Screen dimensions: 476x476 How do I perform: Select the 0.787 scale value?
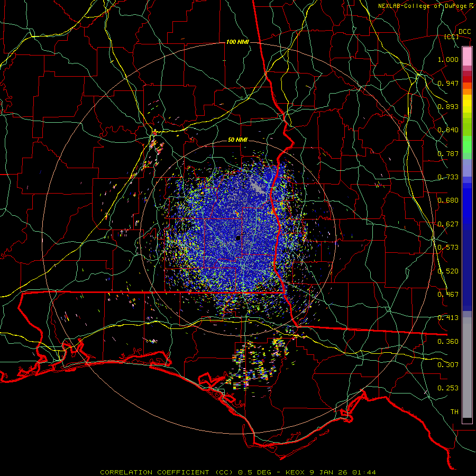pos(448,153)
